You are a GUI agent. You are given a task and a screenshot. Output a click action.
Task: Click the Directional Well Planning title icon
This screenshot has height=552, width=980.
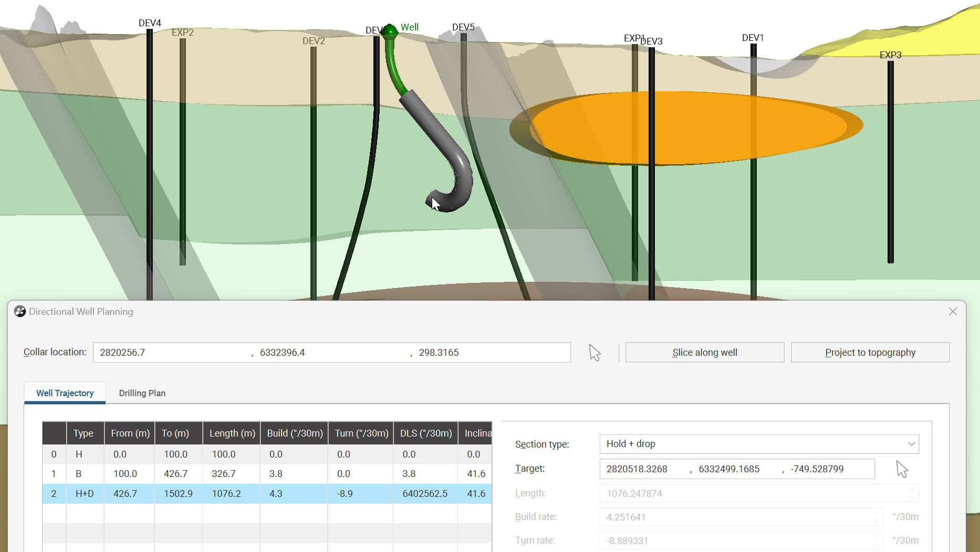coord(20,312)
